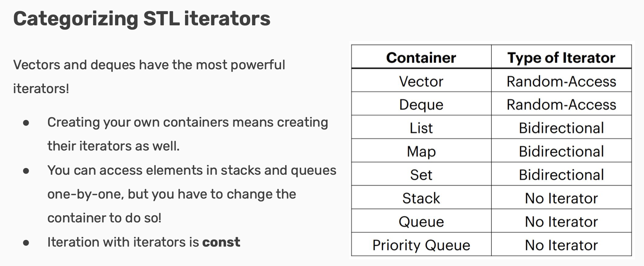
Task: Select the 'Vector' table cell
Action: (x=421, y=81)
